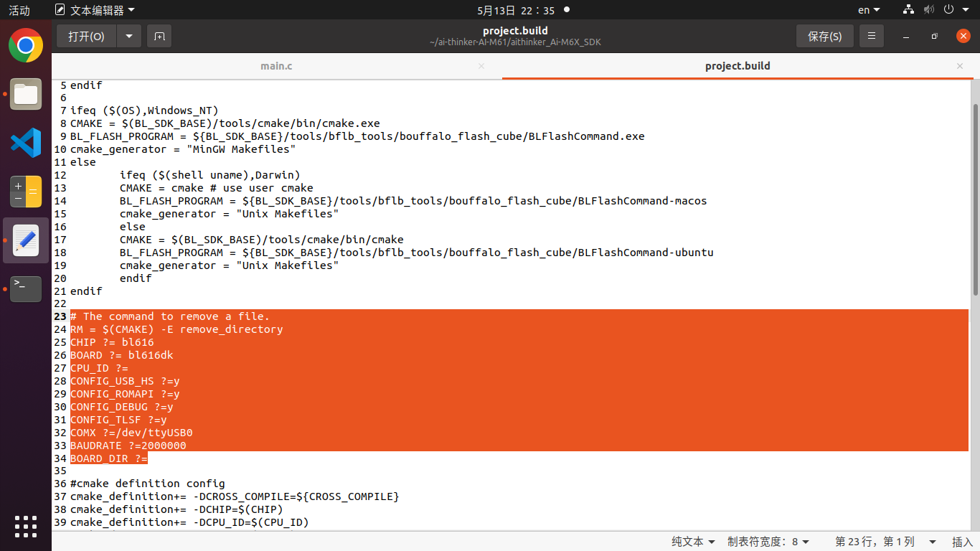Open the clock and calendar panel
Image resolution: width=980 pixels, height=551 pixels.
coord(516,10)
